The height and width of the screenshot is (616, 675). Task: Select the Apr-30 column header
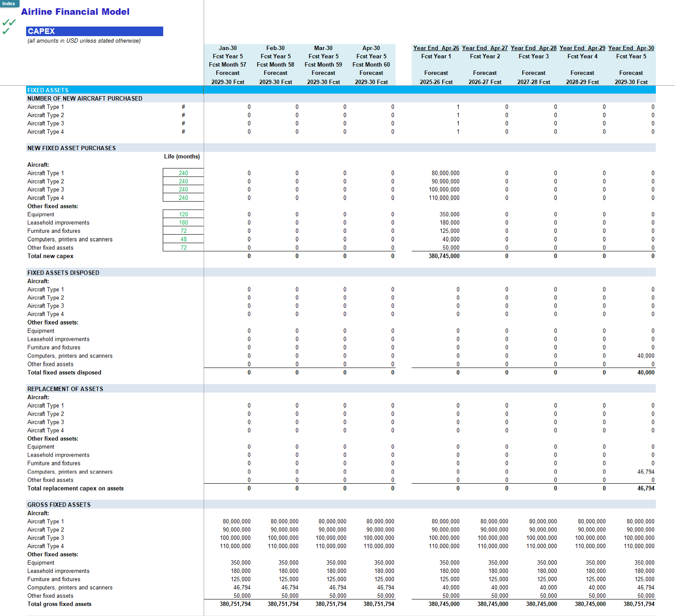tap(371, 48)
